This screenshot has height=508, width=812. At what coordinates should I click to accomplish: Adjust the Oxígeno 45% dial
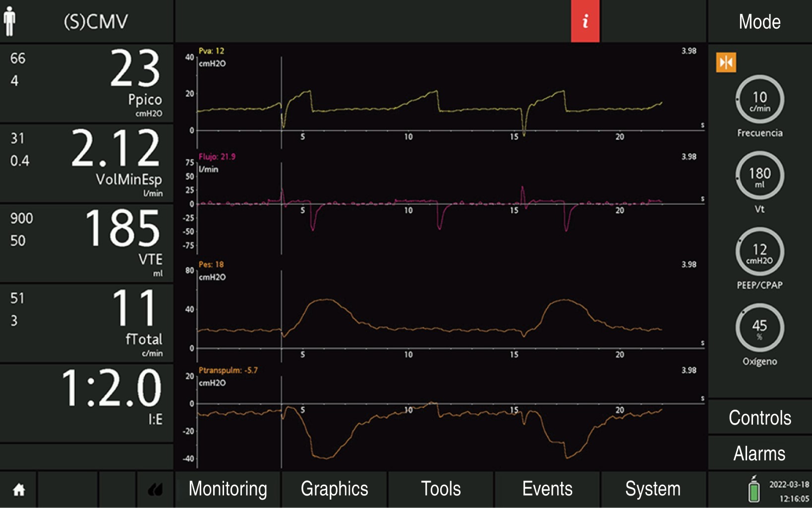click(x=759, y=328)
